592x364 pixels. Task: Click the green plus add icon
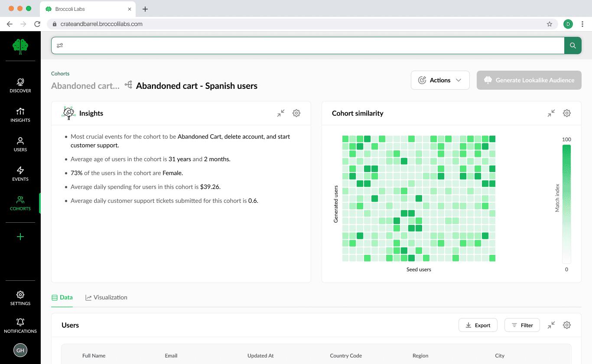pyautogui.click(x=20, y=237)
